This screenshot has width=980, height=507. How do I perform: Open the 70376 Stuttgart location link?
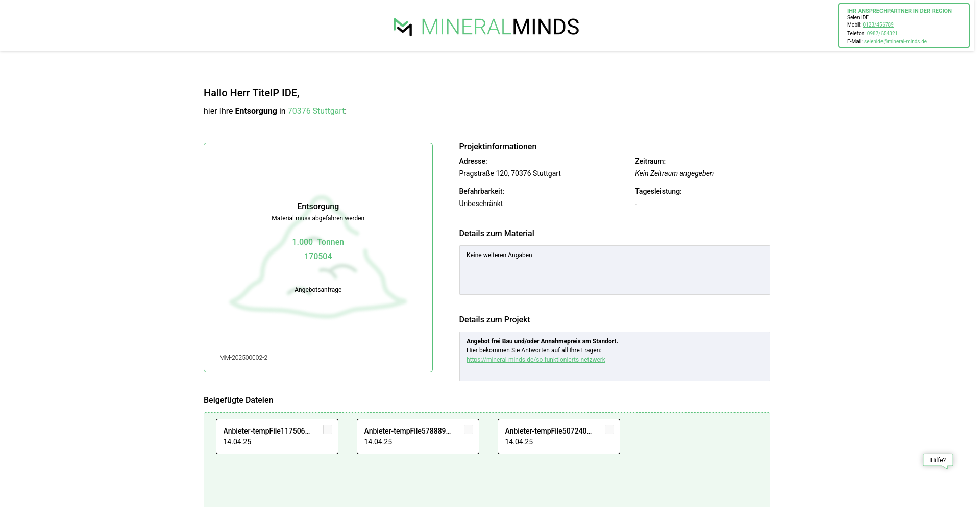tap(316, 111)
